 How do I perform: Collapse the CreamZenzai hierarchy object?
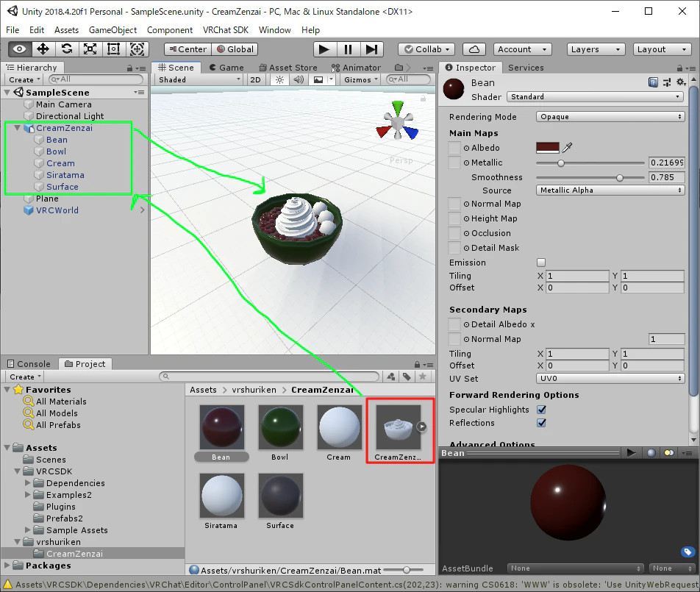(x=18, y=128)
